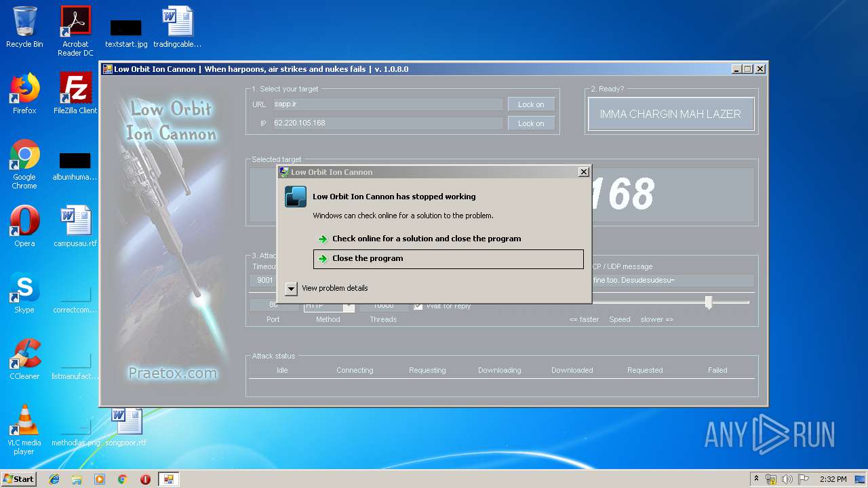
Task: Select campusau.rtf desktop document
Action: click(75, 226)
